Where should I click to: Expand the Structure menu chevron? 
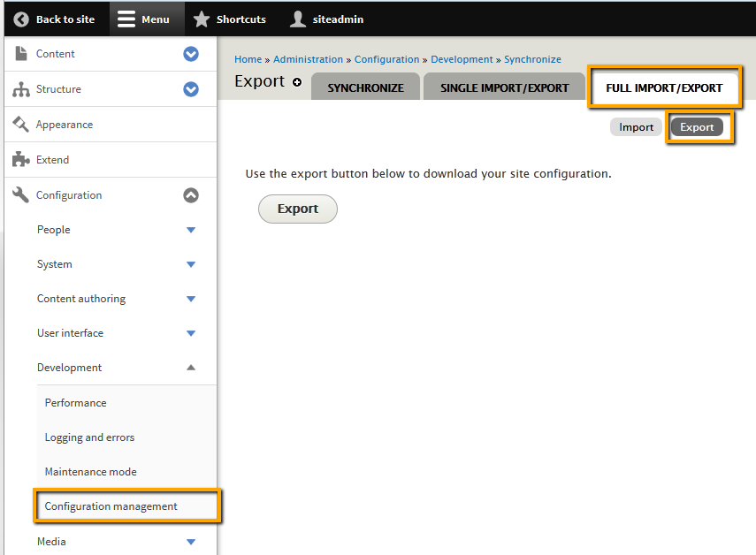pos(191,89)
